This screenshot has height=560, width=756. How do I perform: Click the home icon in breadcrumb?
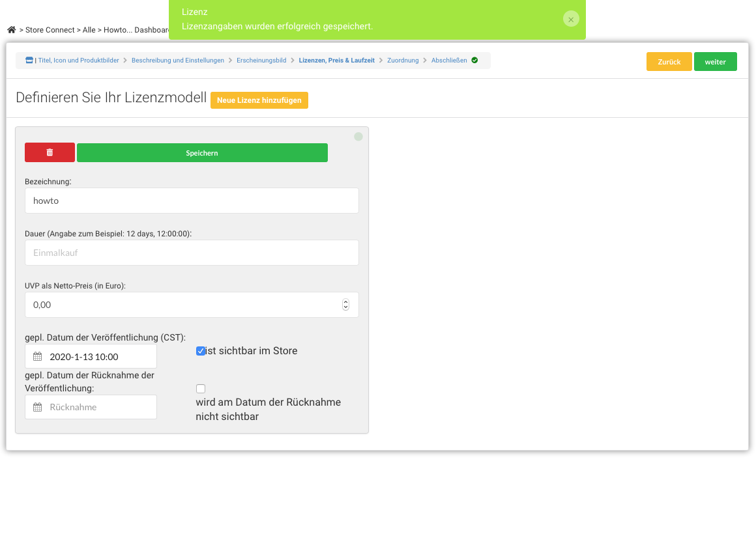12,30
